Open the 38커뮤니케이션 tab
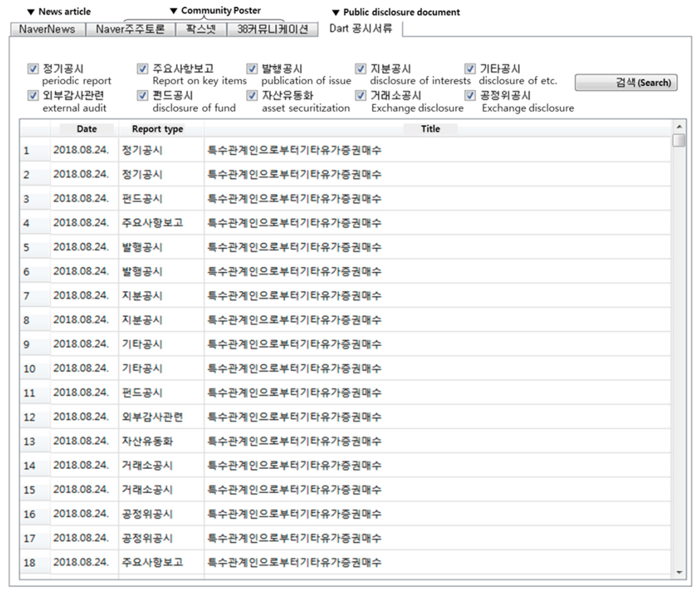This screenshot has height=598, width=700. (272, 29)
